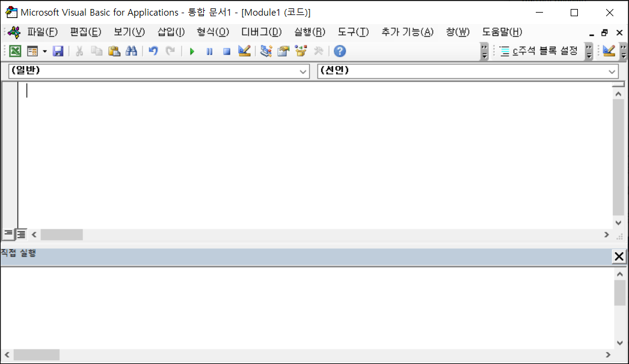Run the macro with the green play icon
This screenshot has width=629, height=364.
(192, 51)
